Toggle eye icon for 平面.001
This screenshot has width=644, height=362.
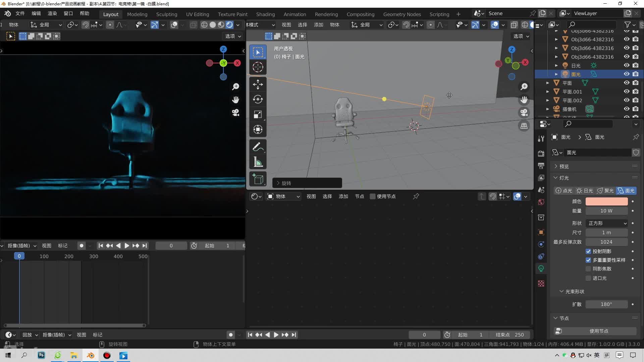coord(626,92)
